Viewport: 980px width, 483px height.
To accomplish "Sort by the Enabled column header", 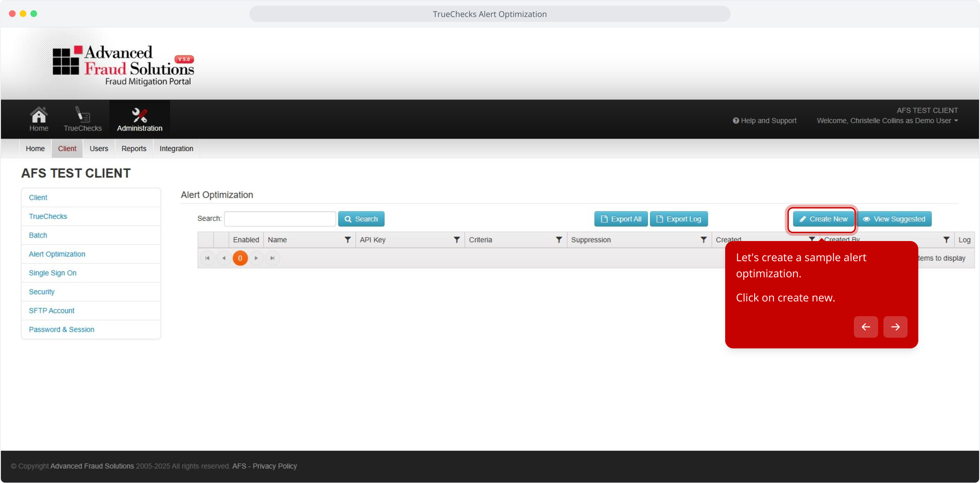I will (246, 240).
